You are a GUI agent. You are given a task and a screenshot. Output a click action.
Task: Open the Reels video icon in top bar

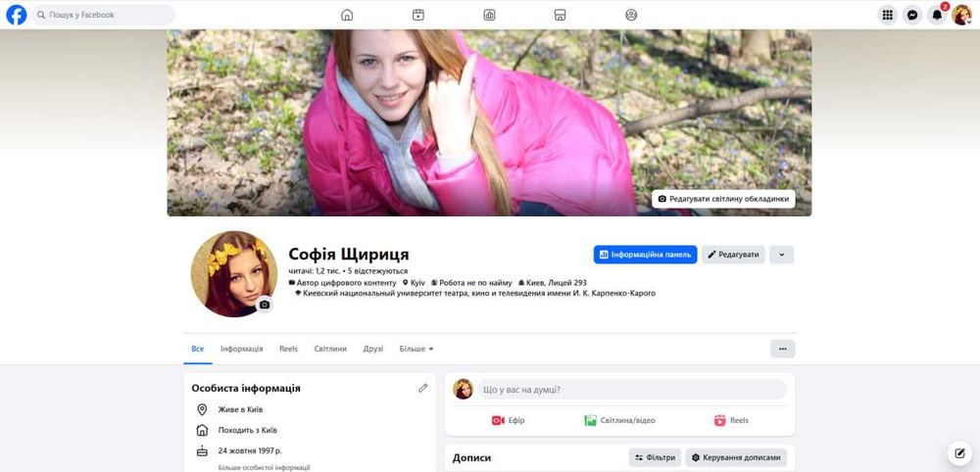(418, 15)
